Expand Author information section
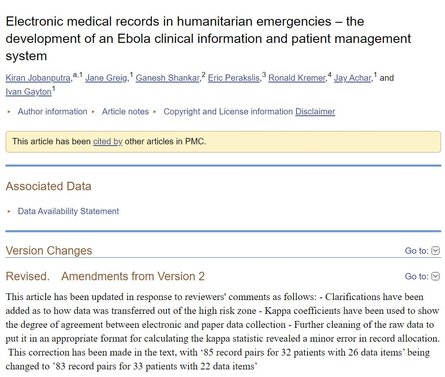 point(52,112)
